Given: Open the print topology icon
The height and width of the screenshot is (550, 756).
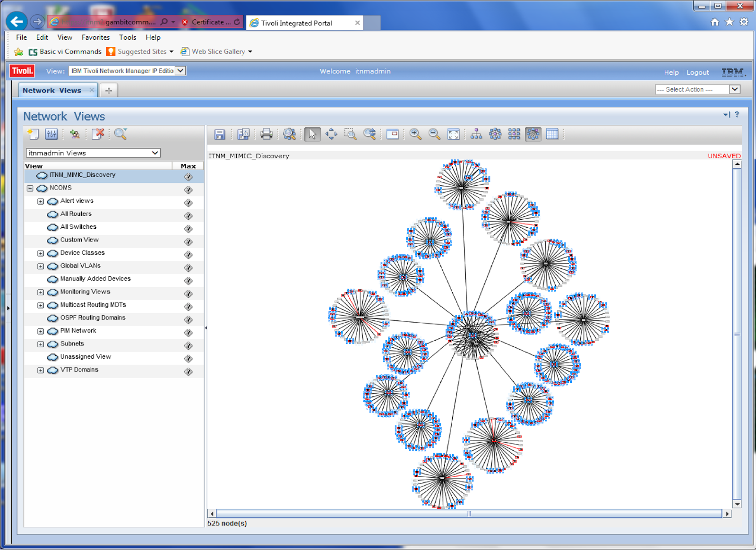Looking at the screenshot, I should click(266, 134).
